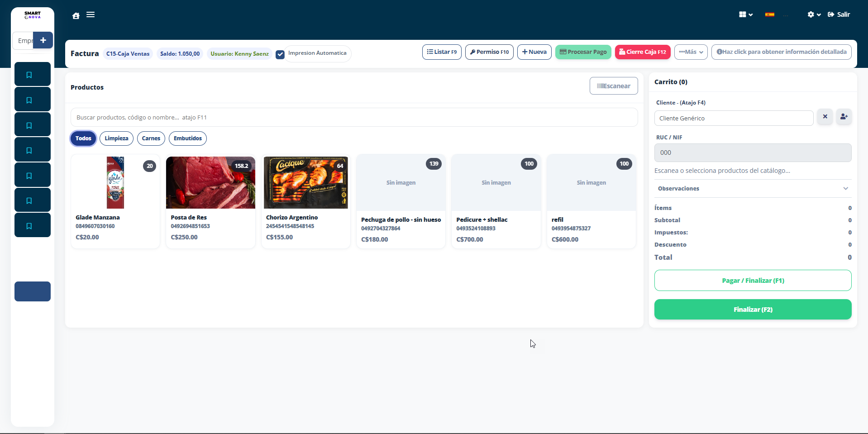Click the Escanear barcode button
The height and width of the screenshot is (434, 868).
[x=613, y=86]
